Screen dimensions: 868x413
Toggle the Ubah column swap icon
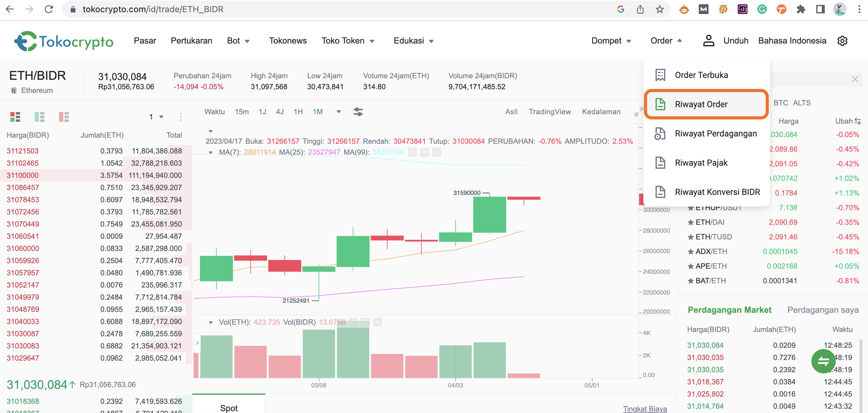click(858, 121)
